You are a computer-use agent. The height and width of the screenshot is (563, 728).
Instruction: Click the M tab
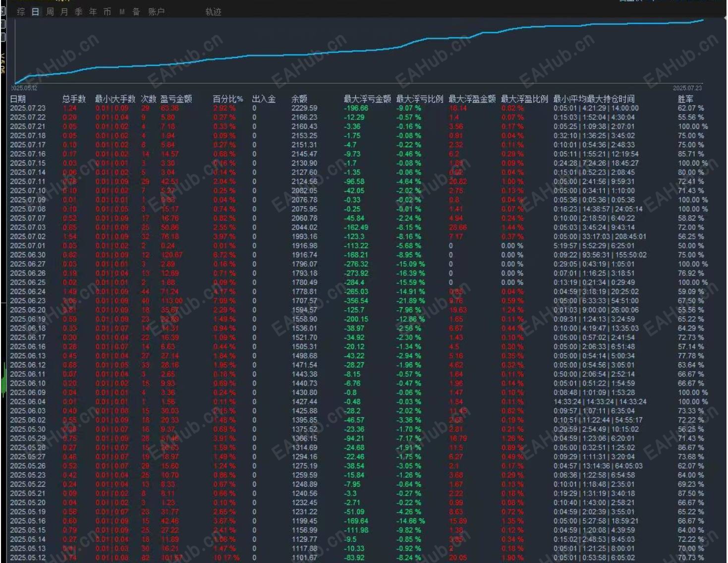pyautogui.click(x=122, y=12)
